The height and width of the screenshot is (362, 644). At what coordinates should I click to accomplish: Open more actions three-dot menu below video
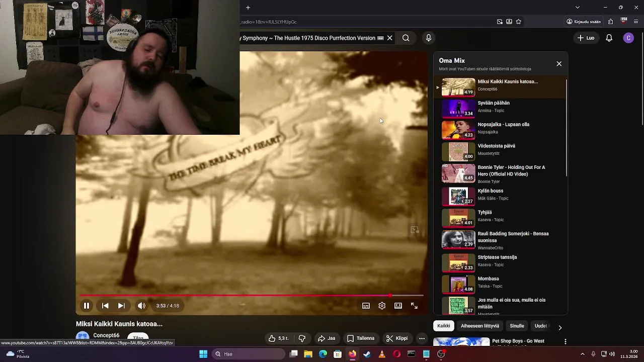422,338
